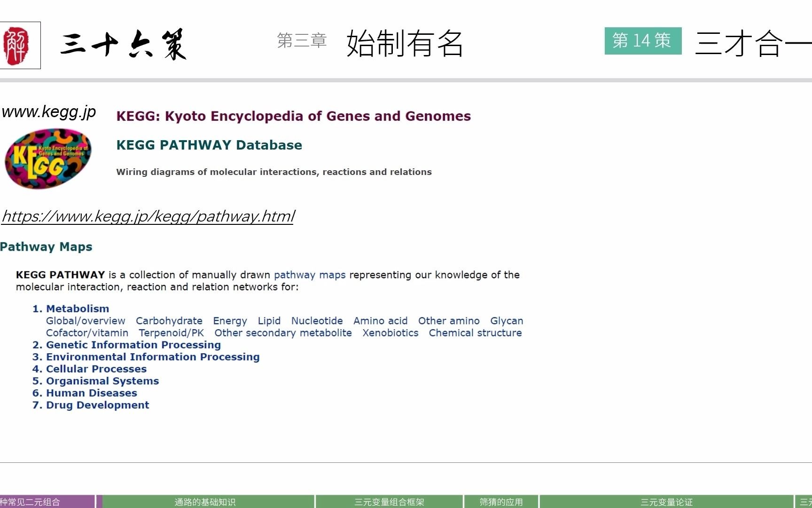Click the 'Wiring diagrams of molecular interactions' subtitle
The image size is (812, 508).
pos(274,172)
